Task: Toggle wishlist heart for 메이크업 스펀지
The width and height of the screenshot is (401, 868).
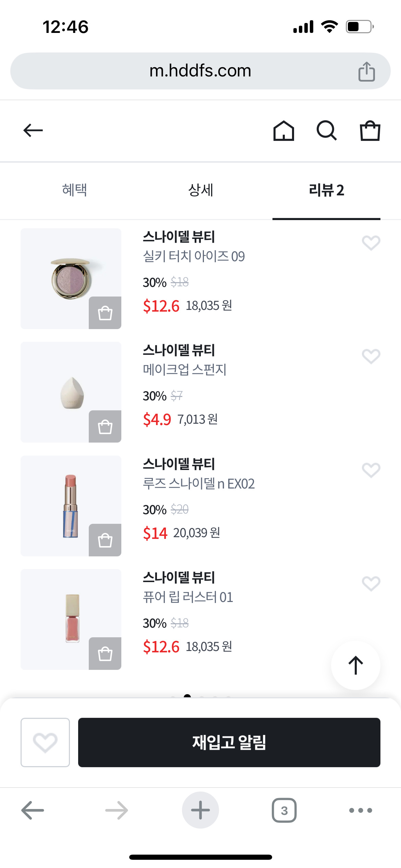Action: [x=371, y=357]
